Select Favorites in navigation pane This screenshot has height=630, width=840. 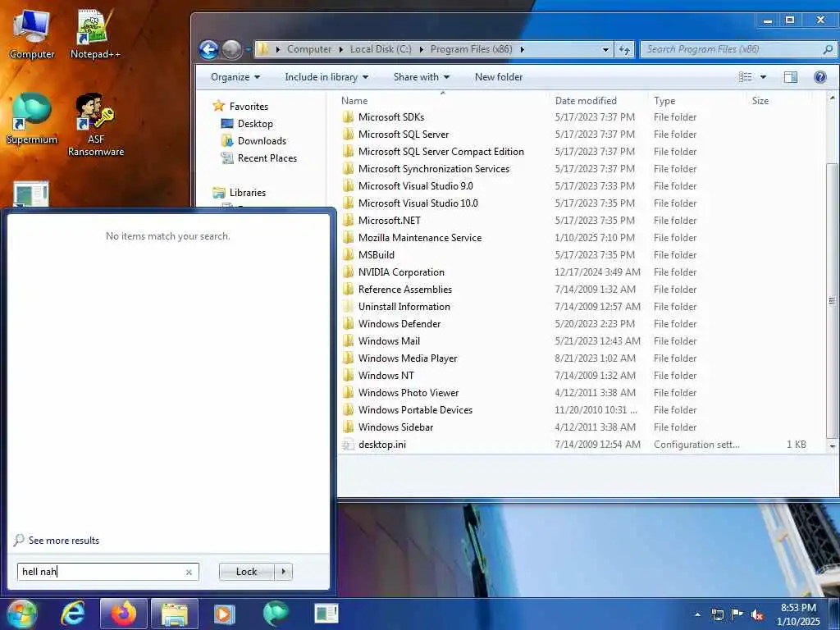pos(248,106)
